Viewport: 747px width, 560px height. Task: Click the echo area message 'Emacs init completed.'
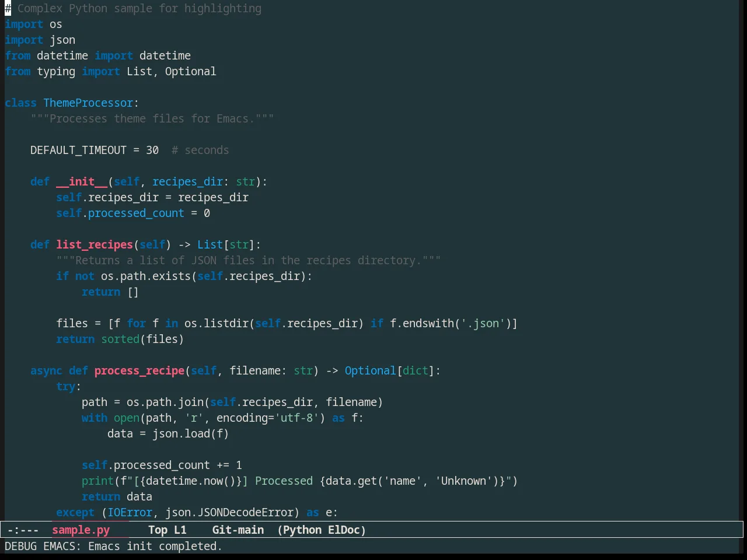[x=155, y=546]
